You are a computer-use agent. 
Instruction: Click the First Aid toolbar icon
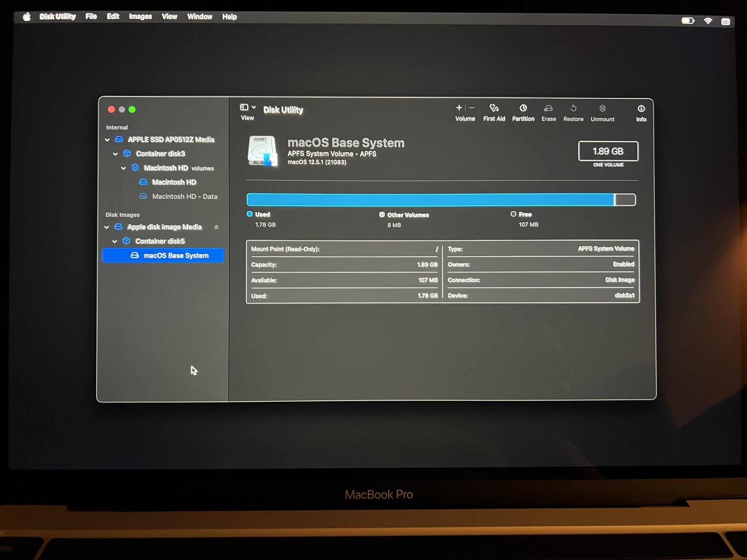(494, 108)
